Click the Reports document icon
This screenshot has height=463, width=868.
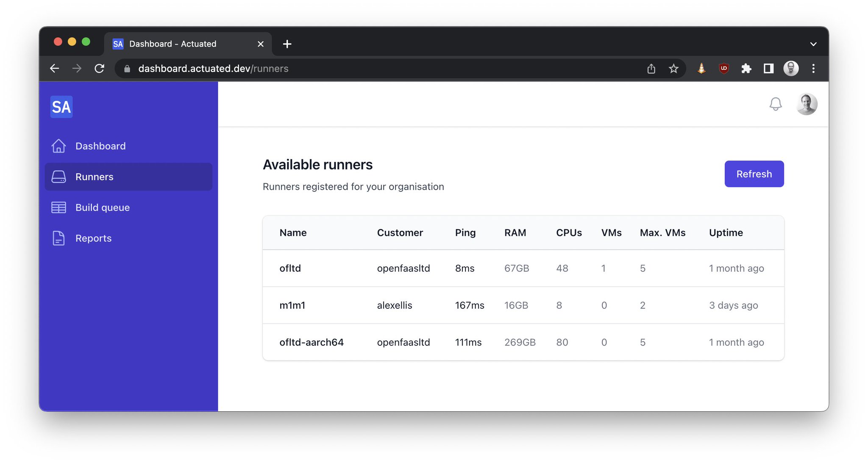tap(58, 238)
